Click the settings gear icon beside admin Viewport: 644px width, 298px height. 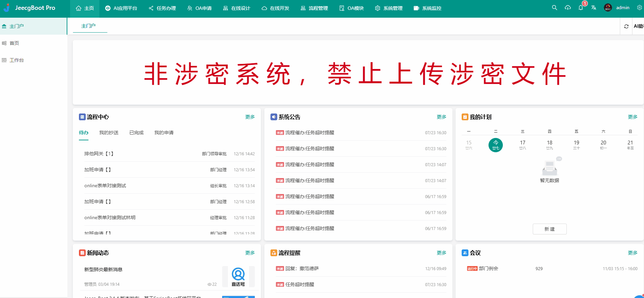[x=639, y=7]
